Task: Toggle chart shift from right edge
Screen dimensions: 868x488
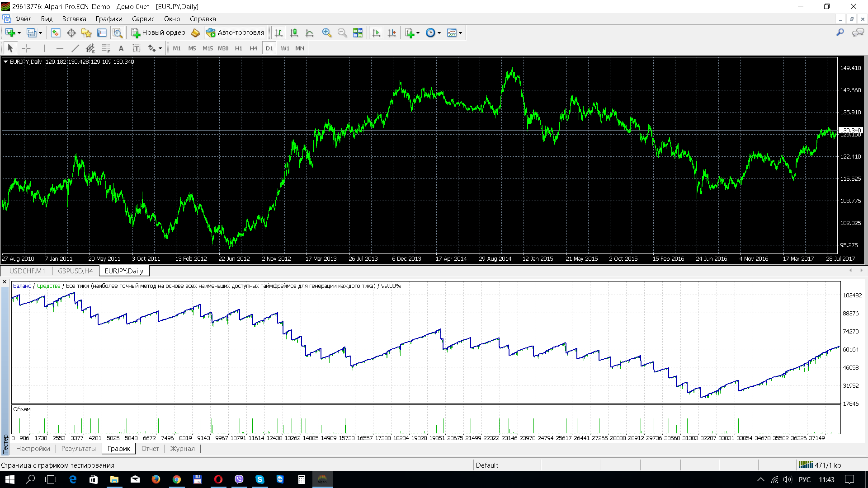Action: 392,33
